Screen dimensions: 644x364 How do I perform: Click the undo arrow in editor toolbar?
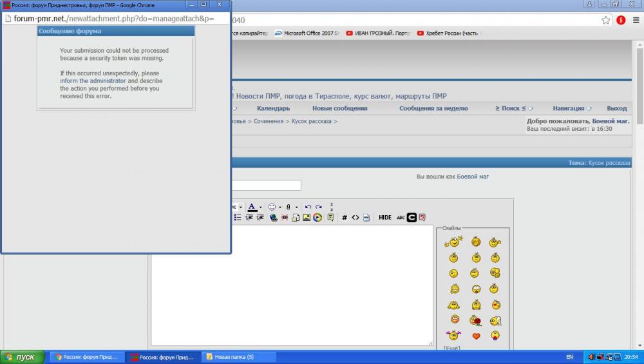(x=308, y=207)
